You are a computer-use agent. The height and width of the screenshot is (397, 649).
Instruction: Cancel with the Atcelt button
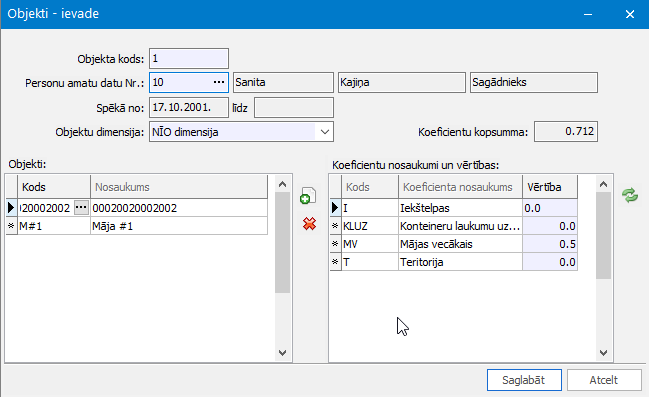[x=604, y=380]
